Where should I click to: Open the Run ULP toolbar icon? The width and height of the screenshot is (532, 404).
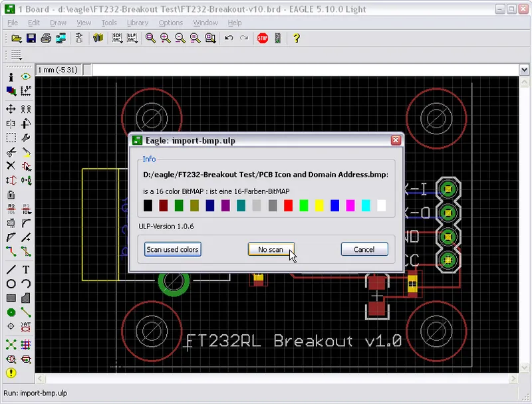tap(131, 38)
